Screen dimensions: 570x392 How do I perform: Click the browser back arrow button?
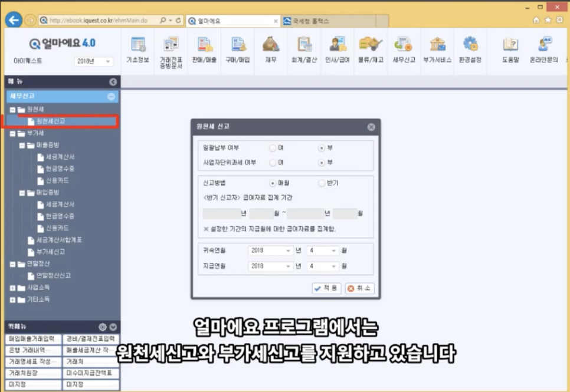click(14, 20)
